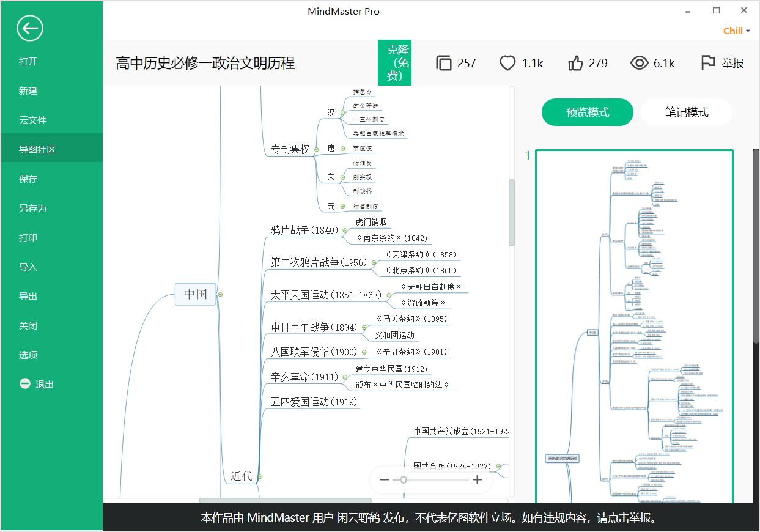760x532 pixels.
Task: Click the back arrow circle icon
Action: tap(30, 28)
